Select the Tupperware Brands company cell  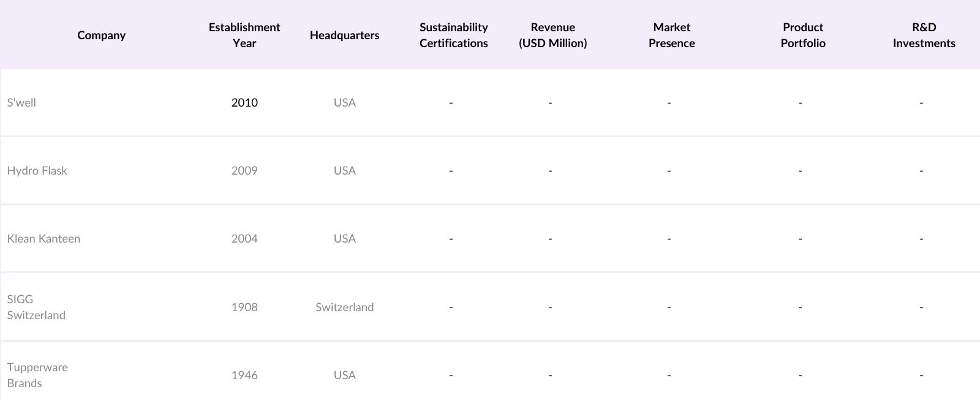[x=37, y=375]
